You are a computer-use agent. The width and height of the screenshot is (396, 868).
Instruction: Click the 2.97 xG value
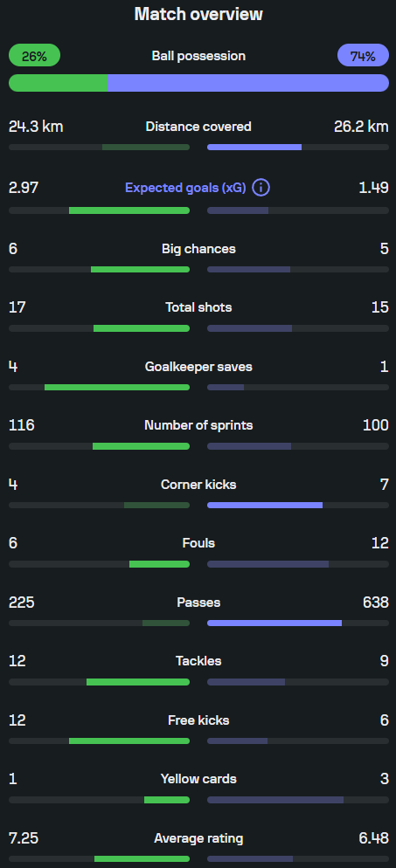pos(24,188)
